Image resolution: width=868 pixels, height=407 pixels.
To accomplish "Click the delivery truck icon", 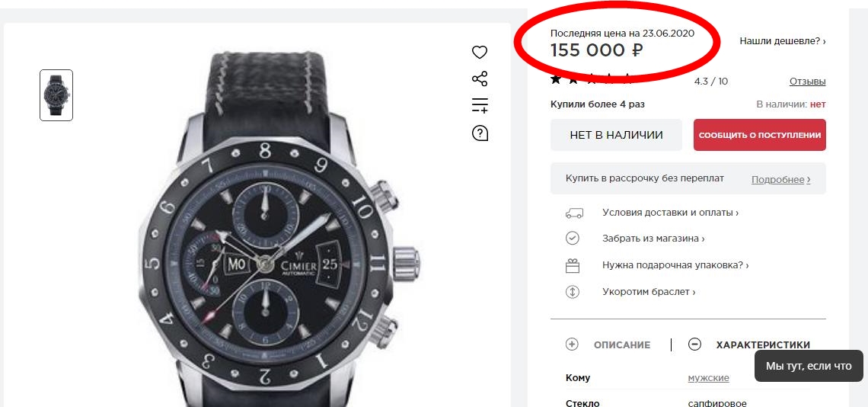I will pos(573,213).
